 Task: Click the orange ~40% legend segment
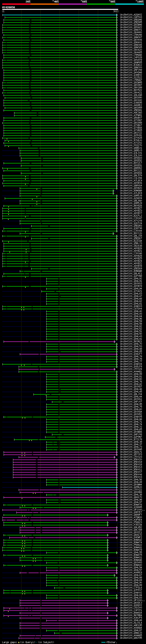coord(45,4)
